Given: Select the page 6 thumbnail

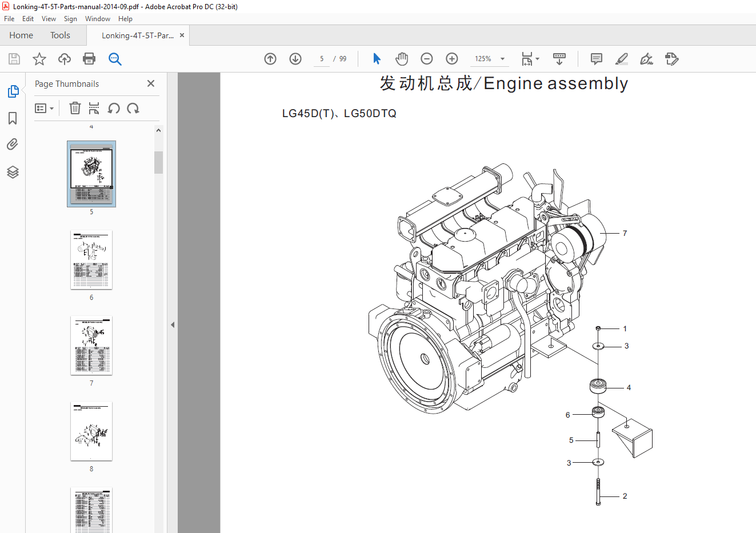Looking at the screenshot, I should tap(91, 260).
